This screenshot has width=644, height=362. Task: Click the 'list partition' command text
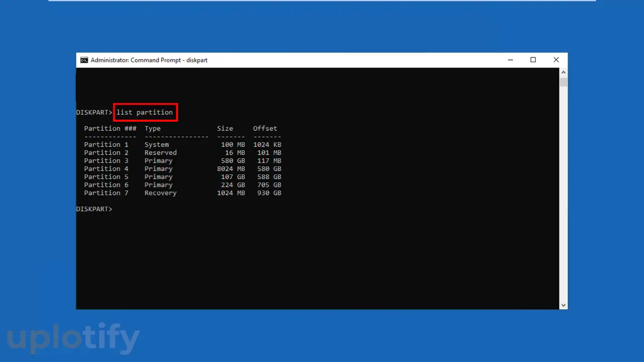(144, 112)
